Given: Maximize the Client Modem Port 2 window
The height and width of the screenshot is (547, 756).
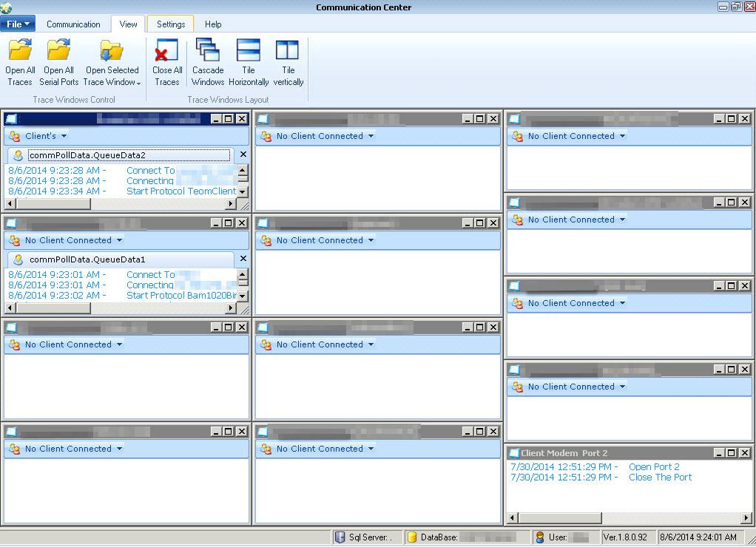Looking at the screenshot, I should click(731, 453).
